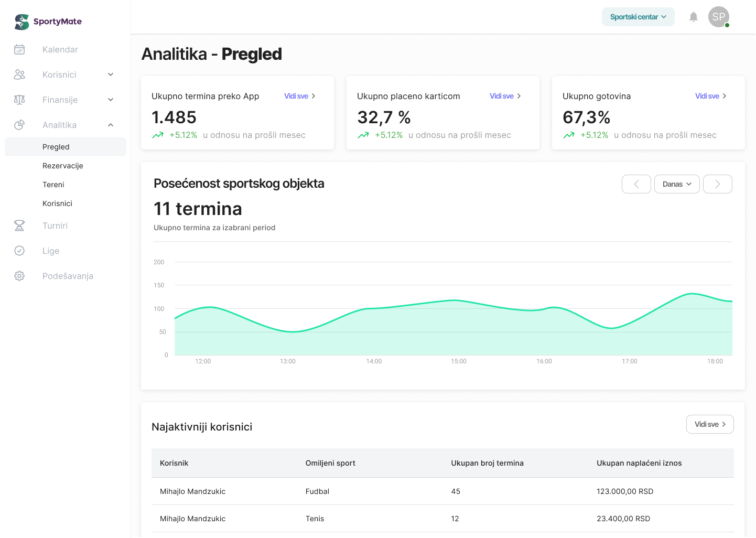The height and width of the screenshot is (538, 756).
Task: Click Mihajlo Mandzukic in the Fudbal row
Action: pos(192,491)
